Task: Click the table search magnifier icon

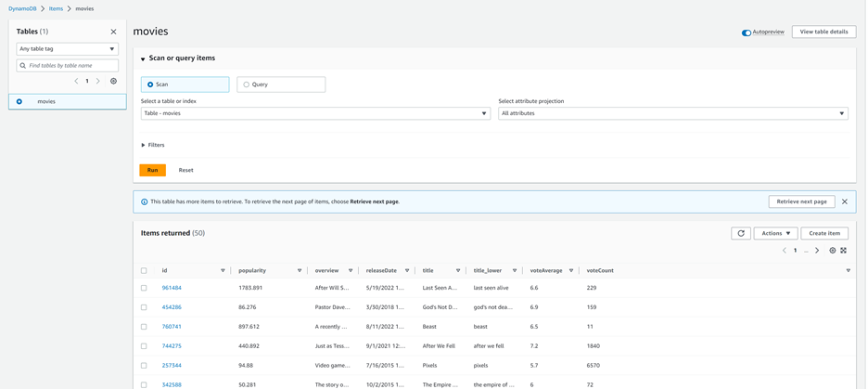Action: pyautogui.click(x=22, y=65)
